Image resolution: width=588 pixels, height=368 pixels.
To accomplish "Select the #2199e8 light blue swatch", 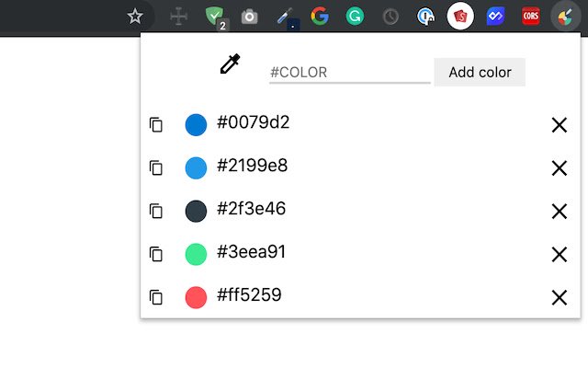I will 196,167.
